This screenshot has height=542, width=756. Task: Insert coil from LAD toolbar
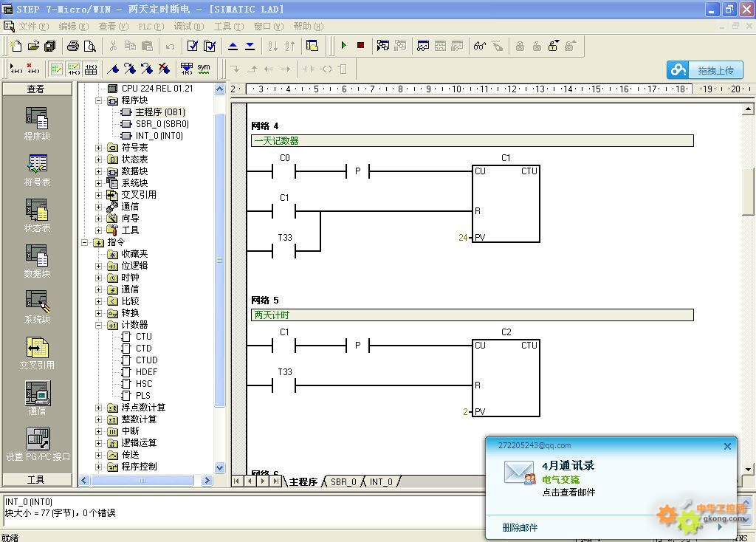[x=326, y=69]
